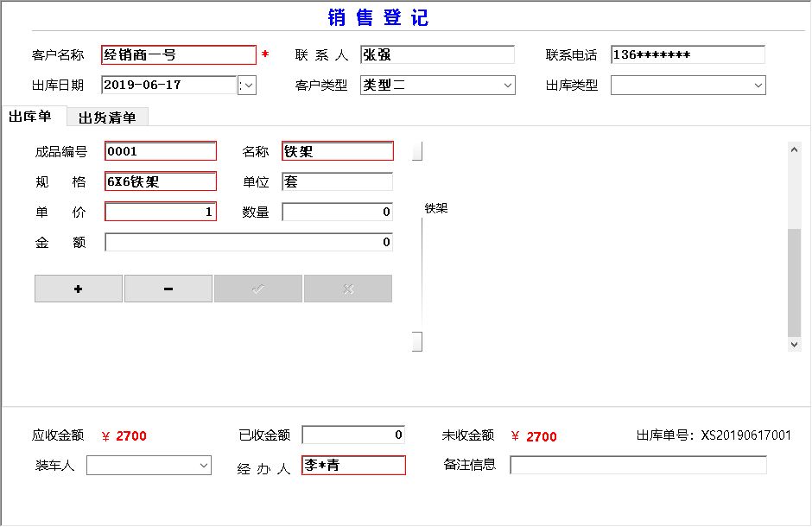The height and width of the screenshot is (527, 812).
Task: Click the checkmark confirm button
Action: 258,289
